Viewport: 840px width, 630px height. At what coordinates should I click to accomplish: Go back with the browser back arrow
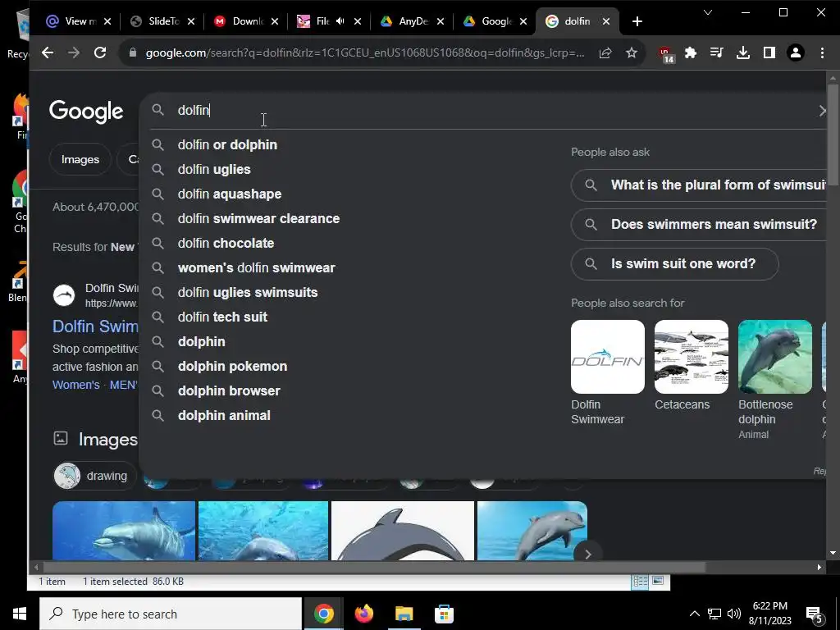(x=48, y=52)
